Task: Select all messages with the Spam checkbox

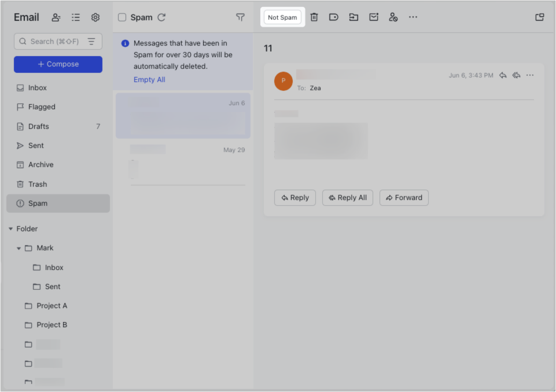Action: point(121,17)
